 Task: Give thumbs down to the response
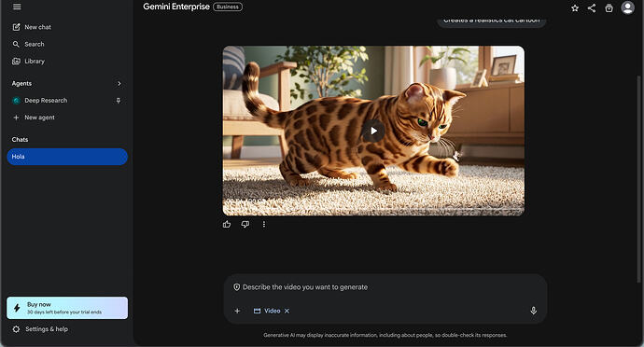click(245, 224)
